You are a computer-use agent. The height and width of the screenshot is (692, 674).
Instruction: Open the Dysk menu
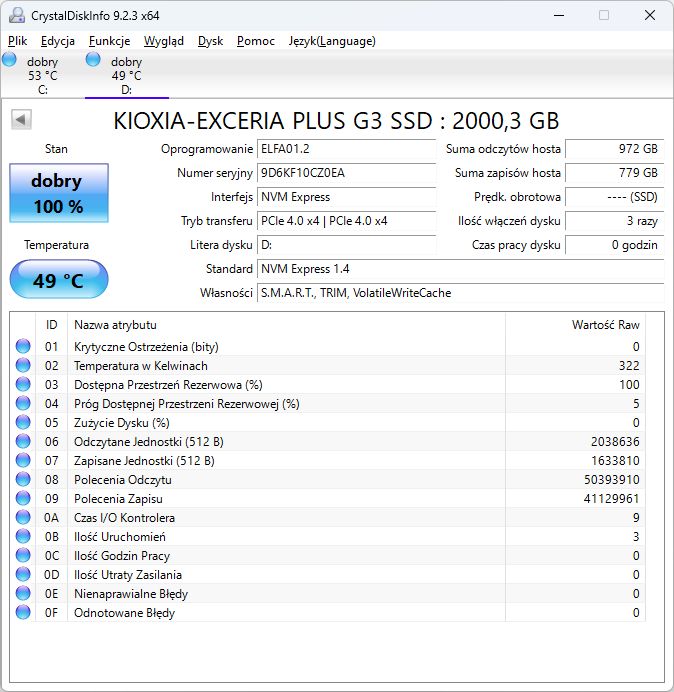pyautogui.click(x=211, y=41)
